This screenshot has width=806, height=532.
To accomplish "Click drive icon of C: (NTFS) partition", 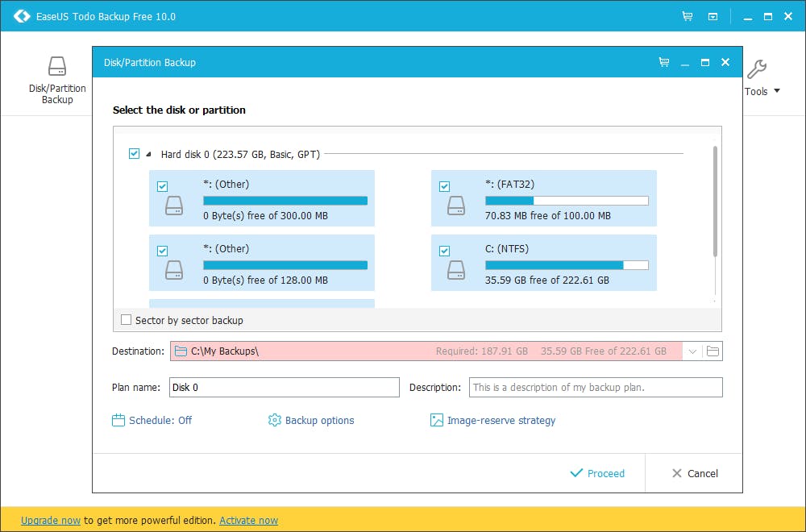I will [456, 270].
